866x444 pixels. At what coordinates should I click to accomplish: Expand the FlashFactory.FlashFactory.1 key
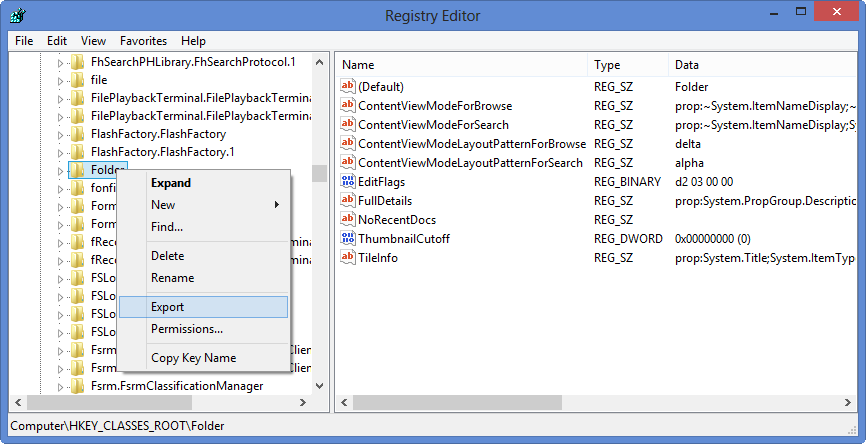click(61, 152)
